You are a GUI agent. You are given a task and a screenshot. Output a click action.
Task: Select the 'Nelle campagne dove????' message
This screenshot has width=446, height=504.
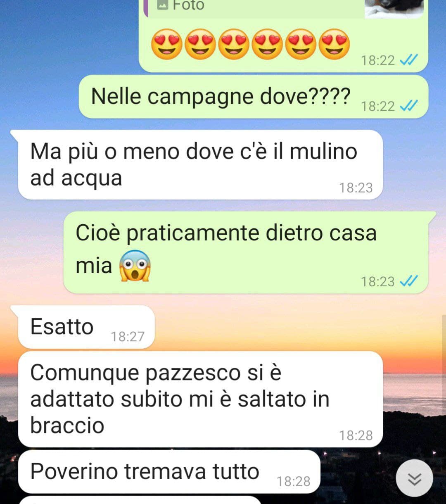[253, 97]
